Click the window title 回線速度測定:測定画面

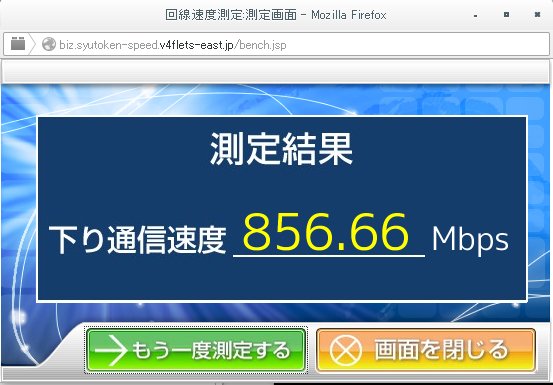pyautogui.click(x=231, y=15)
